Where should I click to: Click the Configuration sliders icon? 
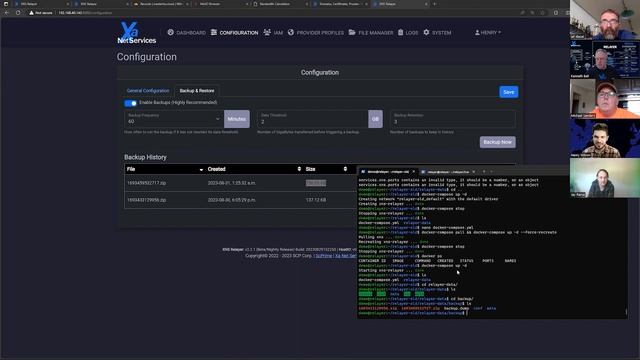pyautogui.click(x=214, y=32)
